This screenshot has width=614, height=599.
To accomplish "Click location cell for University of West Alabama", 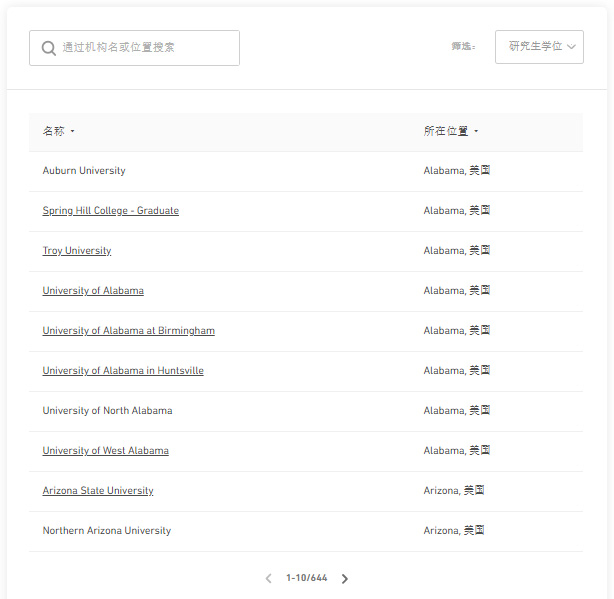I will click(457, 450).
